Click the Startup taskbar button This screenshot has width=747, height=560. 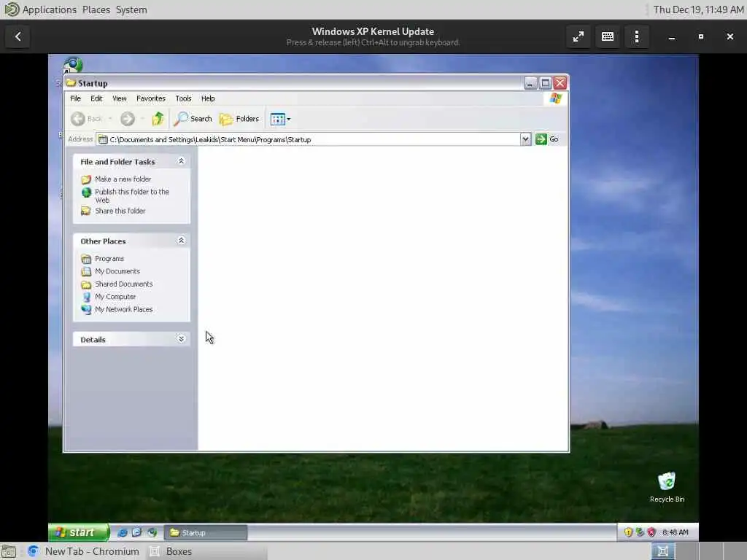click(x=205, y=532)
